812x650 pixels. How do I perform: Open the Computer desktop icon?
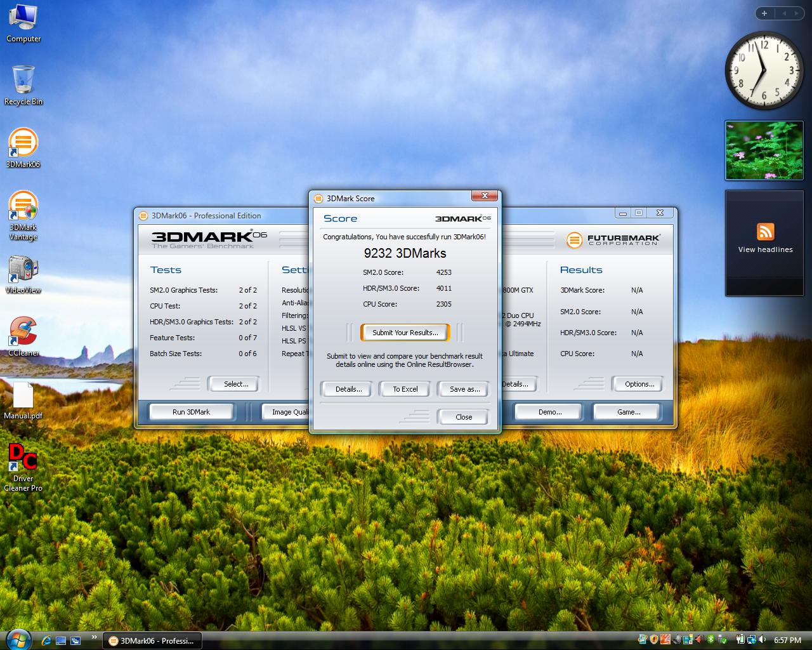23,23
